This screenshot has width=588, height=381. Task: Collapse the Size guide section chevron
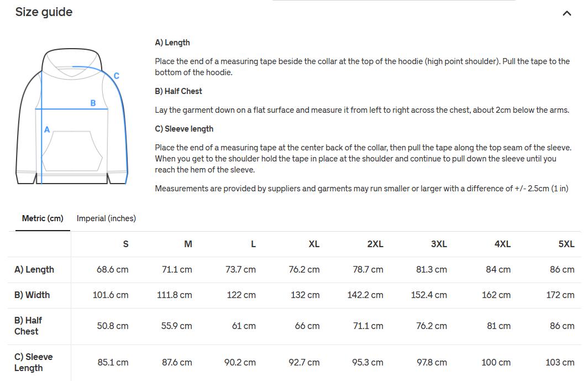[566, 13]
